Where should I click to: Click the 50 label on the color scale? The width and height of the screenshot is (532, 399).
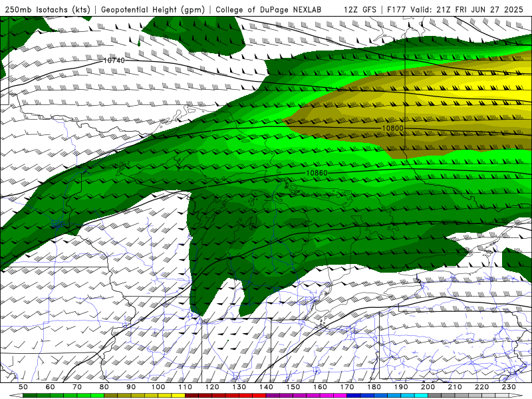[23, 387]
